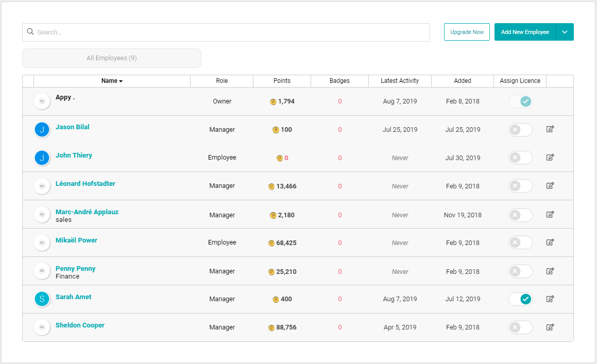Click edit pencil for Léonard Hofstadter
The height and width of the screenshot is (364, 597).
click(x=550, y=186)
